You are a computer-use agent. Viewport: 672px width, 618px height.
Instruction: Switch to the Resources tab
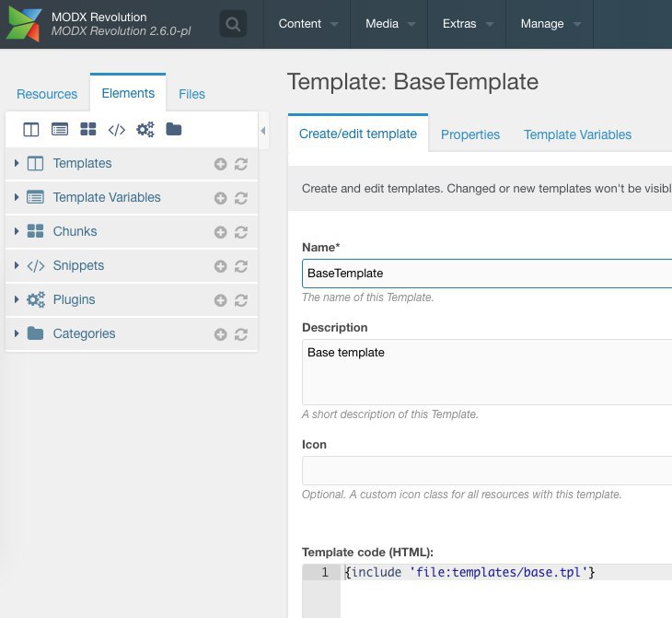tap(47, 94)
